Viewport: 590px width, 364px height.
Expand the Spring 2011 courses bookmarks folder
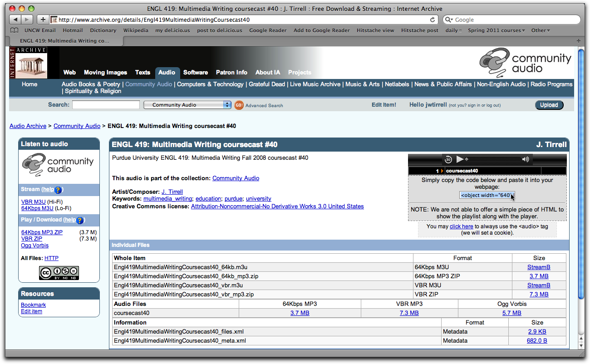[497, 30]
